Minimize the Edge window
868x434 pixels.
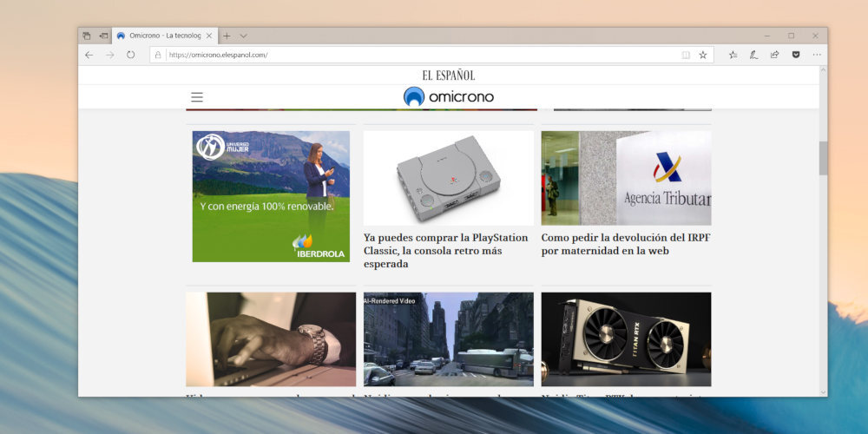pyautogui.click(x=766, y=36)
